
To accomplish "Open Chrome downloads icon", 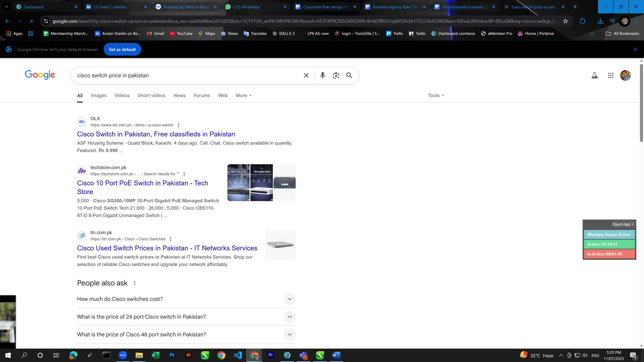I will point(600,21).
